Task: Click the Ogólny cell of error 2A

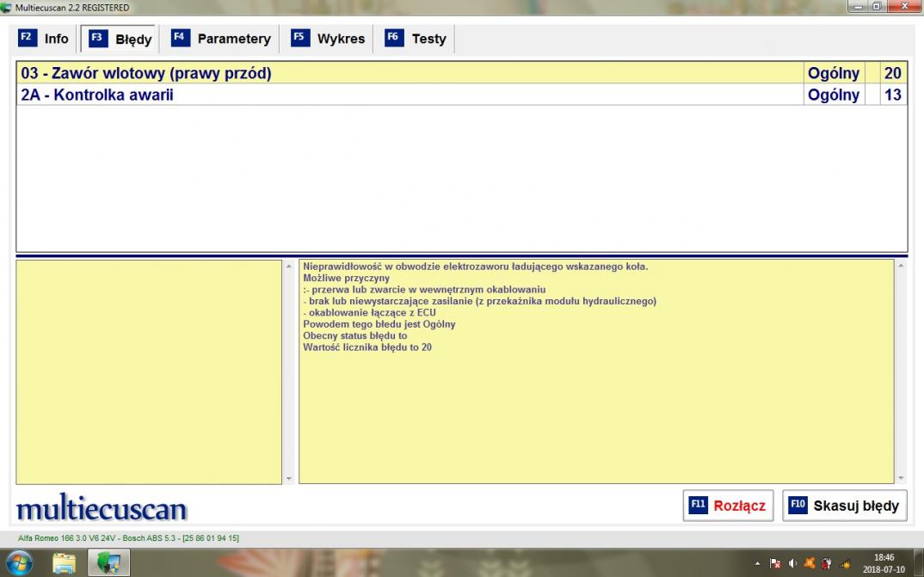Action: click(834, 95)
